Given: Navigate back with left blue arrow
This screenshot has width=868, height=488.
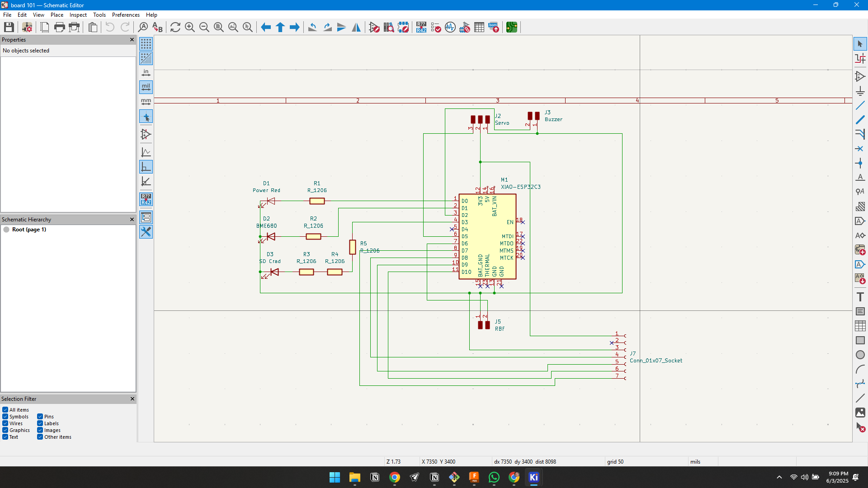Looking at the screenshot, I should [266, 28].
